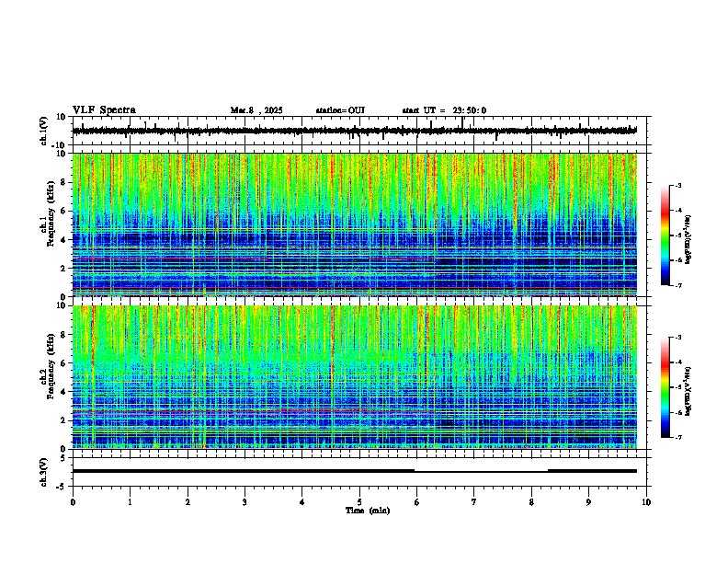Viewport: 728px width, 563px height.
Task: Click the ch.2 spectrogram panel
Action: (355, 377)
